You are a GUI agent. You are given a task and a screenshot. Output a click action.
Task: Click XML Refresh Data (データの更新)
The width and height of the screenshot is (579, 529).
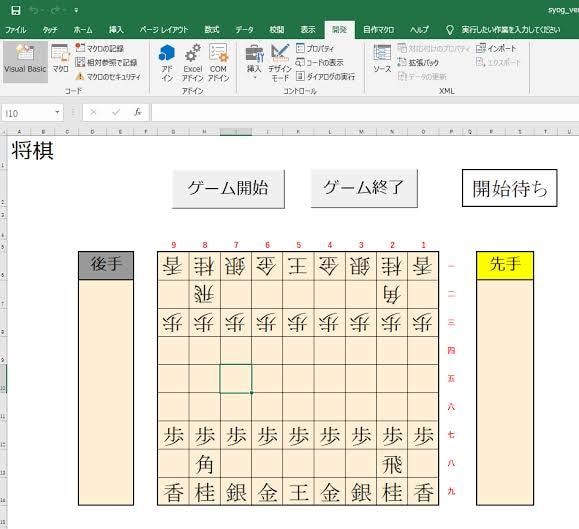pos(422,77)
